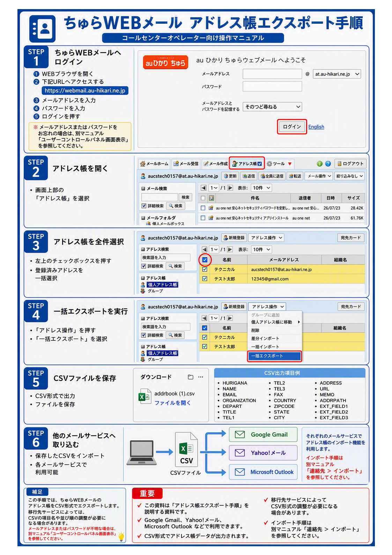The height and width of the screenshot is (555, 392).
Task: Click the three-dot more icon in ダウンロード panel
Action: [x=200, y=377]
